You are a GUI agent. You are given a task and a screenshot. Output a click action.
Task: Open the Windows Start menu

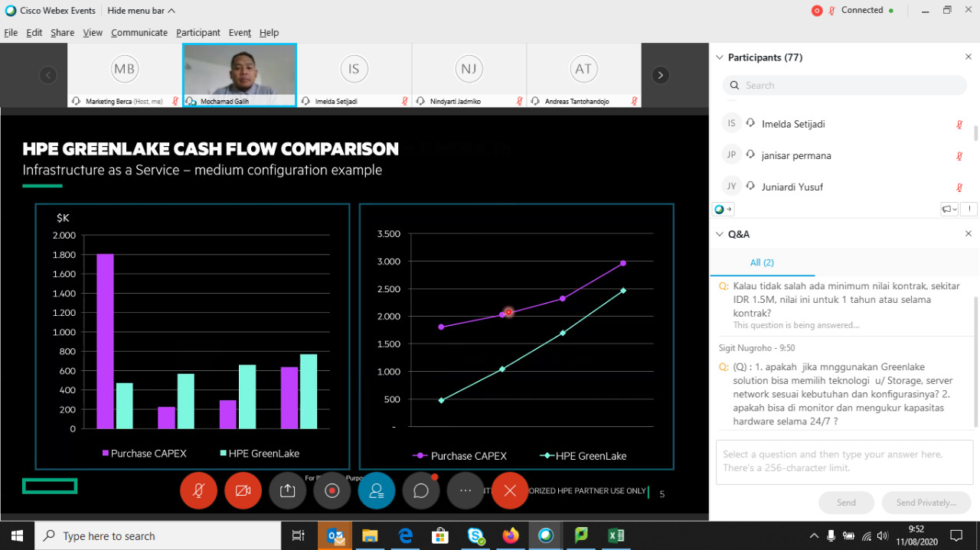tap(17, 535)
